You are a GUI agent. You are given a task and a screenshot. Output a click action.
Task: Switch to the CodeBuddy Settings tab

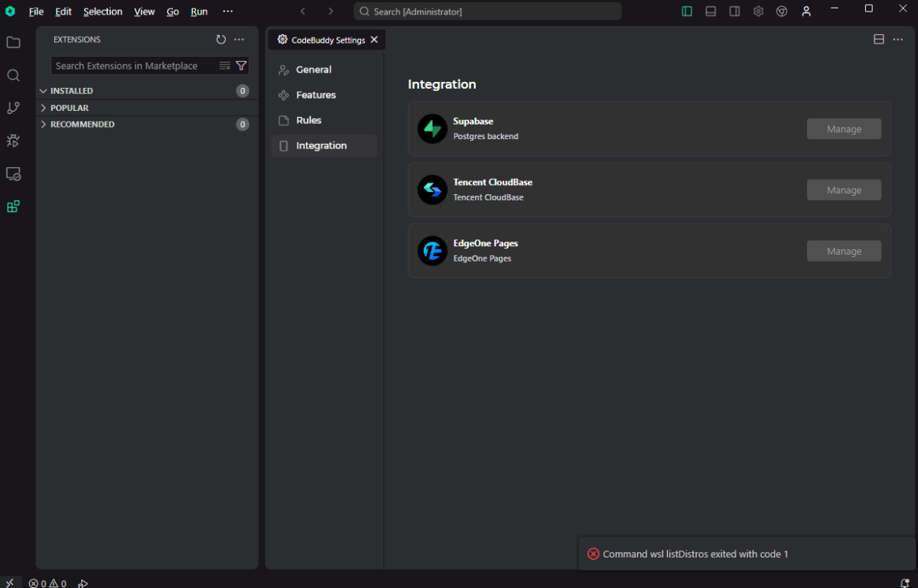point(327,40)
